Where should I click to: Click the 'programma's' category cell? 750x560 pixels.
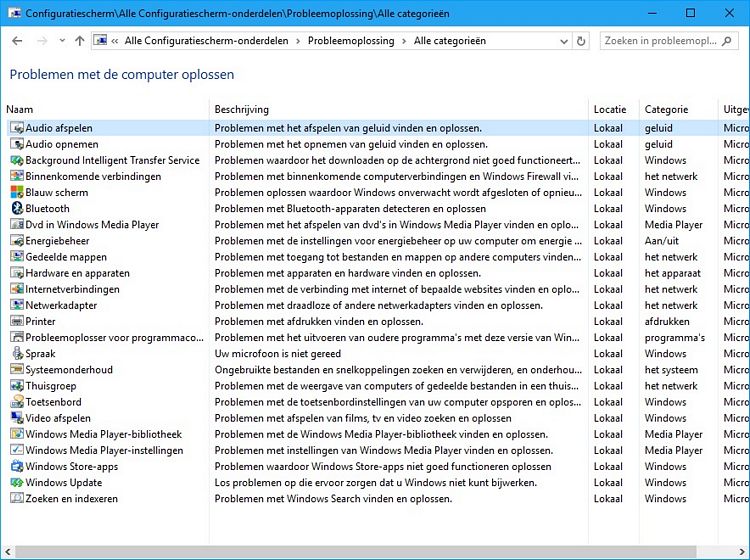[x=675, y=338]
